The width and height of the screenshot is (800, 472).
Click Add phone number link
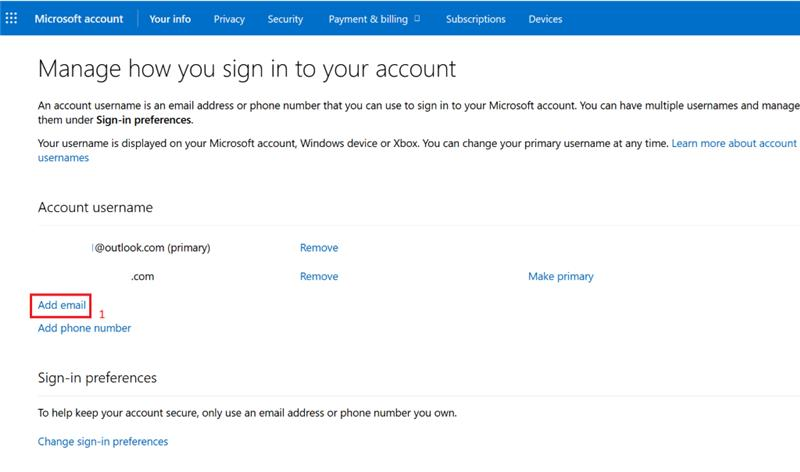[84, 328]
